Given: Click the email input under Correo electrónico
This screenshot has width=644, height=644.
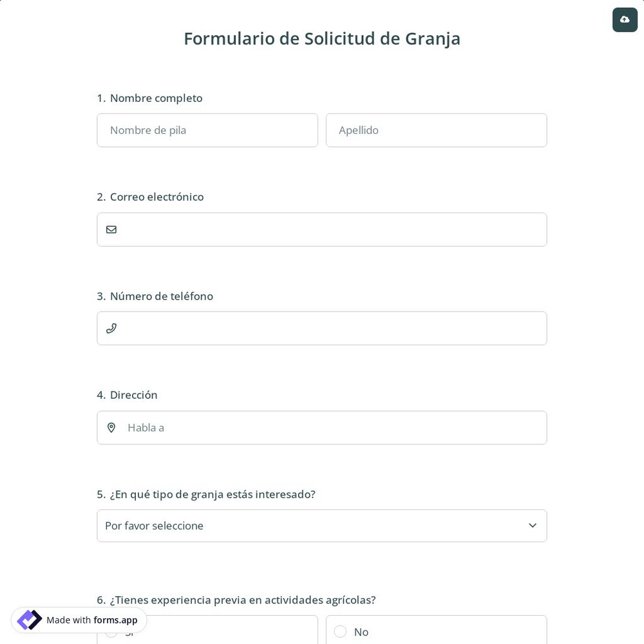Looking at the screenshot, I should 322,229.
